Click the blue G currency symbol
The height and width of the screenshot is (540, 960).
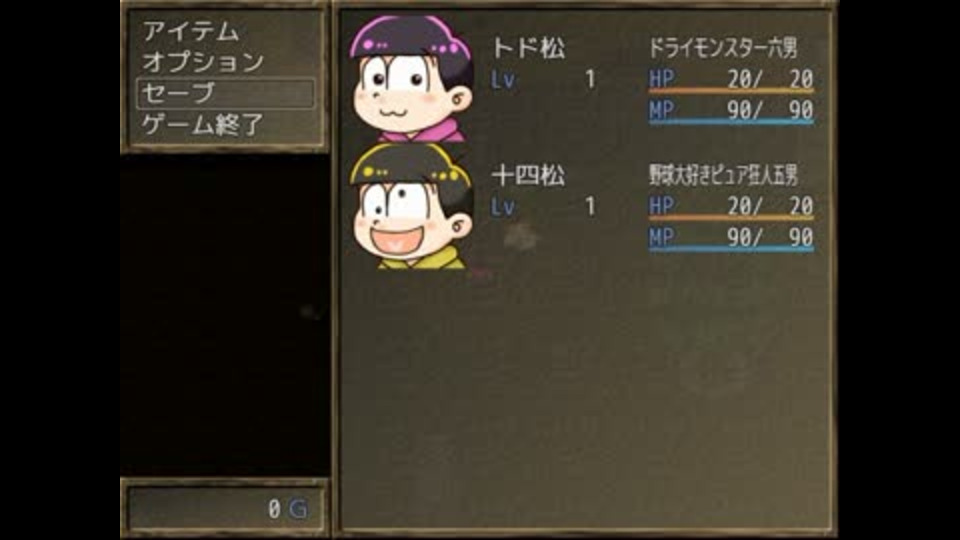[298, 509]
